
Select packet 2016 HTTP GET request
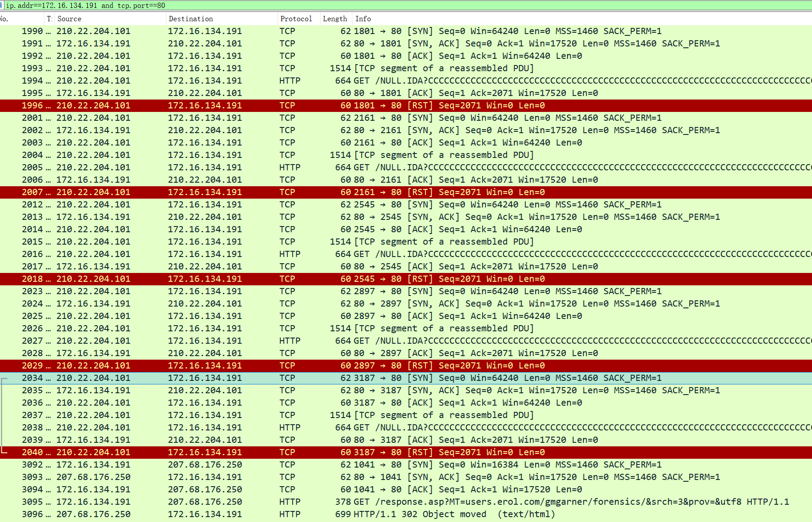pyautogui.click(x=406, y=254)
